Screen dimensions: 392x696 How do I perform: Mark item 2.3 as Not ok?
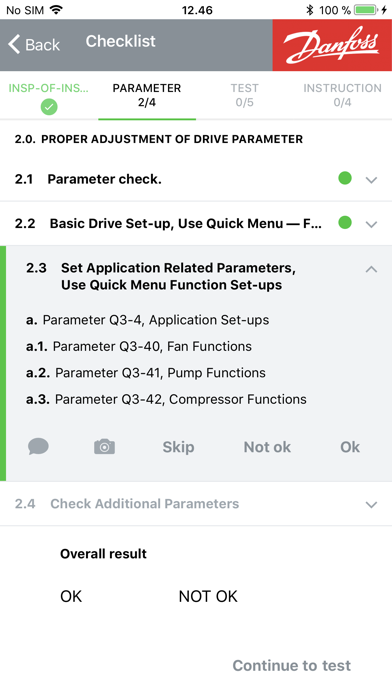pyautogui.click(x=267, y=447)
